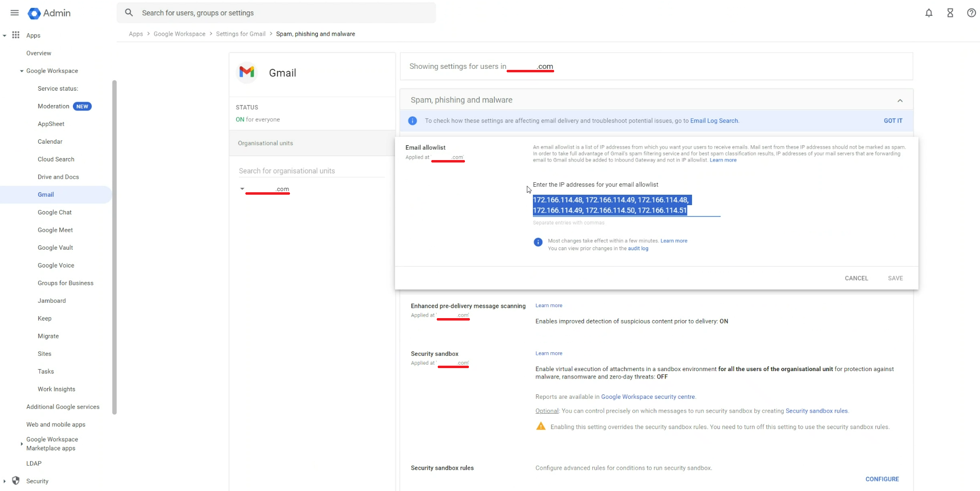The height and width of the screenshot is (491, 980).
Task: Click the Security shield icon
Action: click(16, 481)
